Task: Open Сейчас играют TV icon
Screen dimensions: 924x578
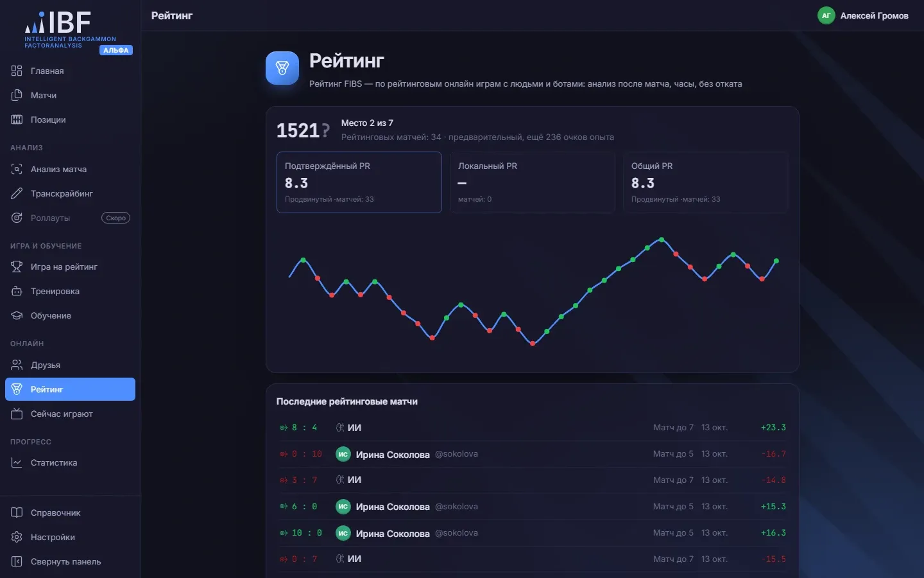Action: point(17,414)
